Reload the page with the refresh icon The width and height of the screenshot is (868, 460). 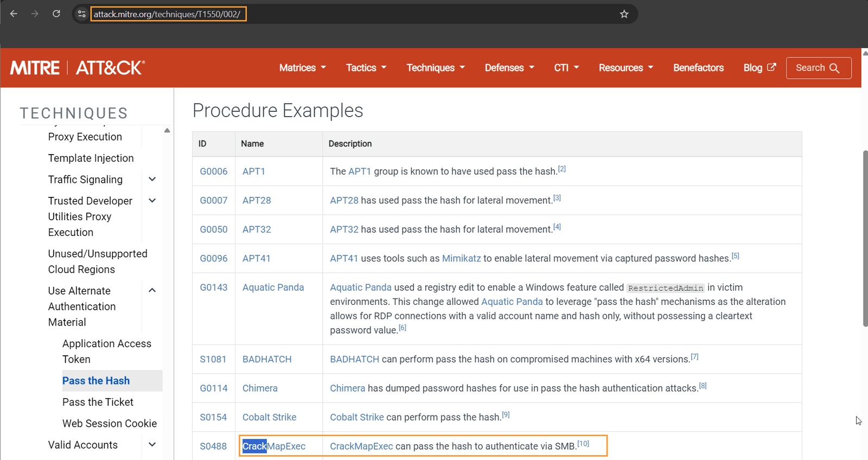[x=56, y=14]
